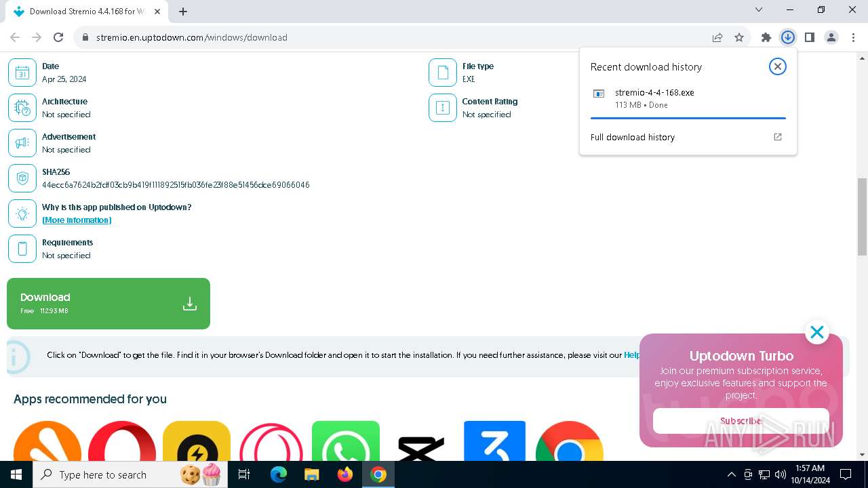Open the notification center
The width and height of the screenshot is (868, 488).
tap(846, 474)
